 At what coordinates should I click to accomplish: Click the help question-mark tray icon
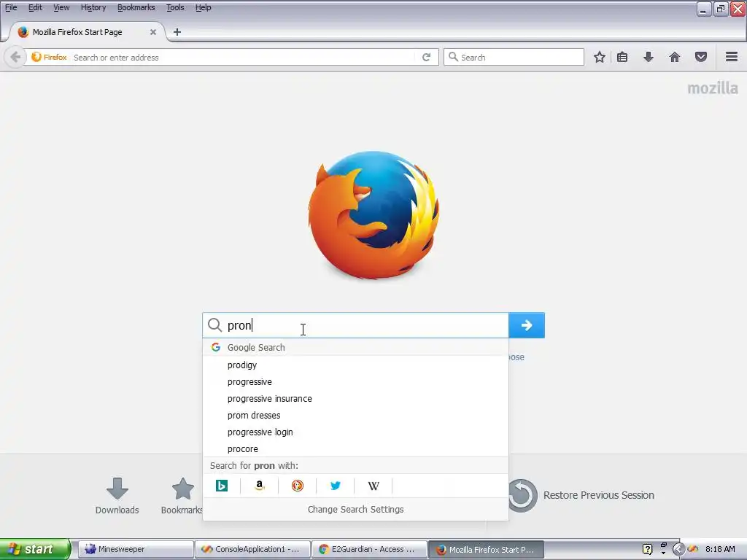[648, 550]
